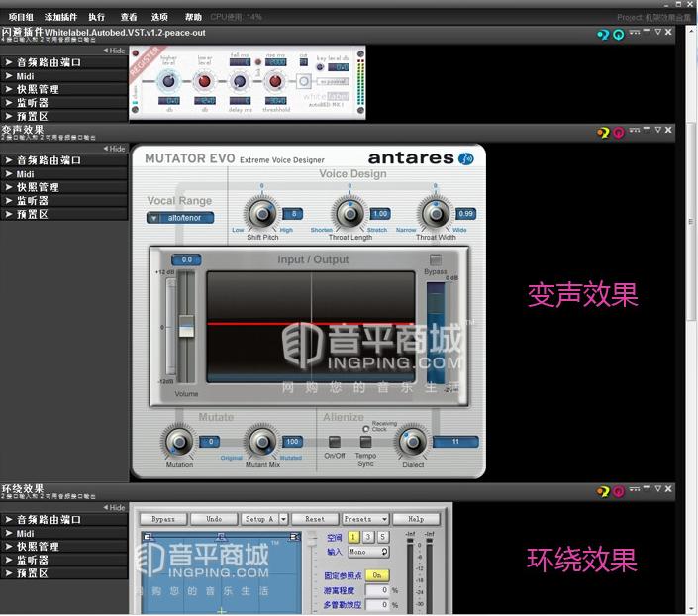Click yellow question-mark icon on 变声效果 panel

tap(603, 133)
